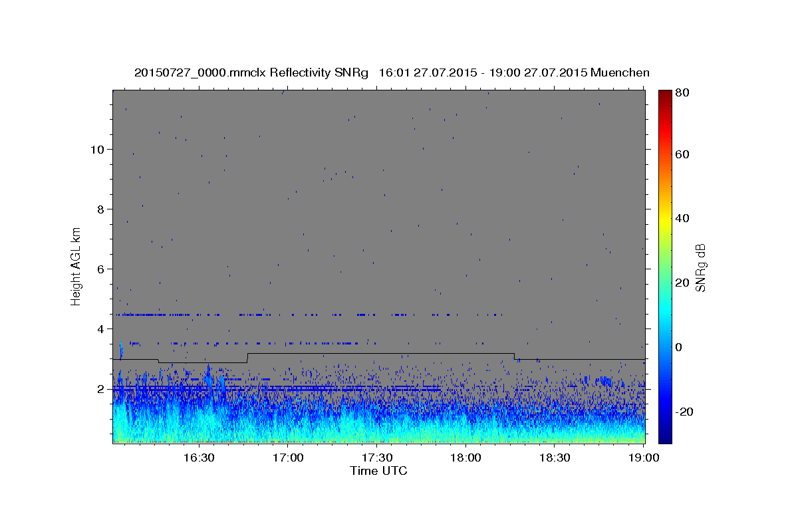The width and height of the screenshot is (798, 532).
Task: Select the 18:00 time tick label
Action: coord(465,458)
